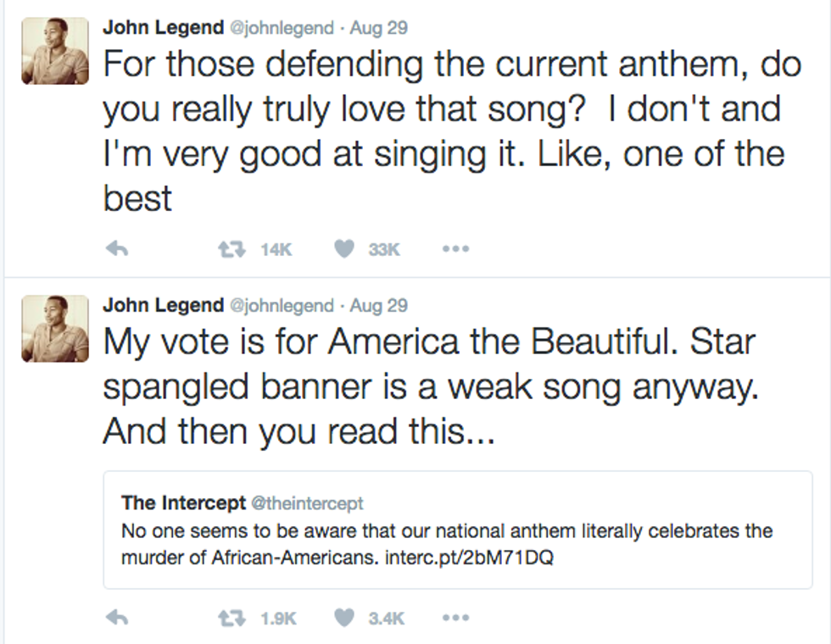Image resolution: width=831 pixels, height=644 pixels.
Task: Like the tweet with 3.4K likes
Action: (343, 619)
